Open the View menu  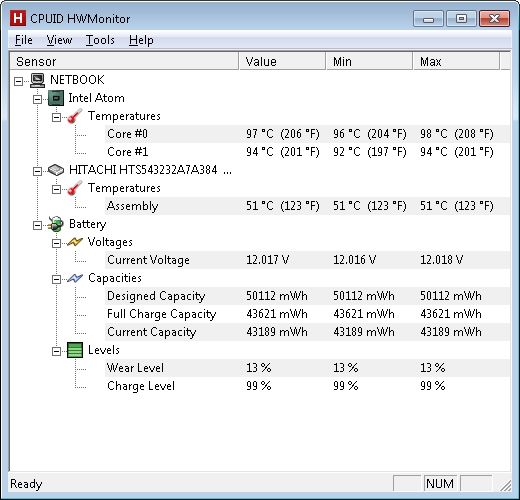click(x=59, y=40)
